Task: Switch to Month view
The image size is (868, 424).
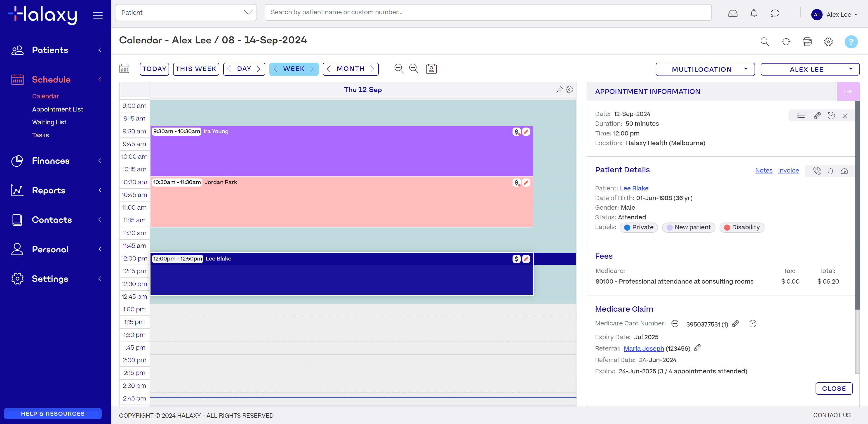Action: coord(350,69)
